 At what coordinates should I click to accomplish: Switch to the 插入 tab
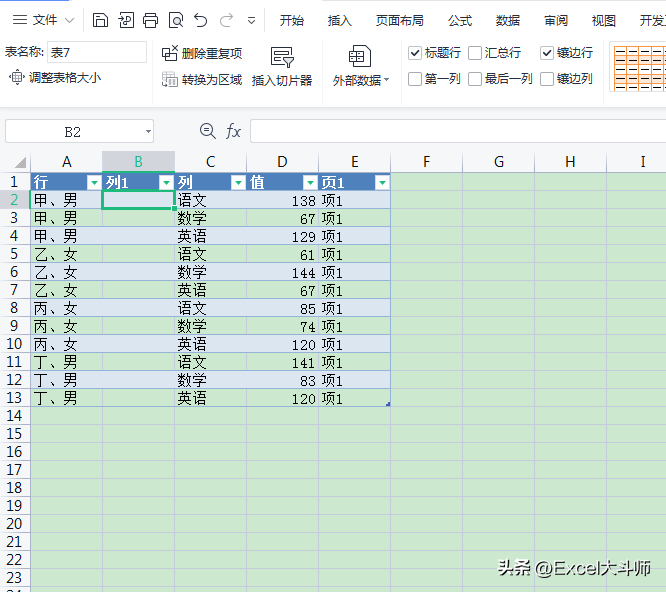pyautogui.click(x=340, y=20)
